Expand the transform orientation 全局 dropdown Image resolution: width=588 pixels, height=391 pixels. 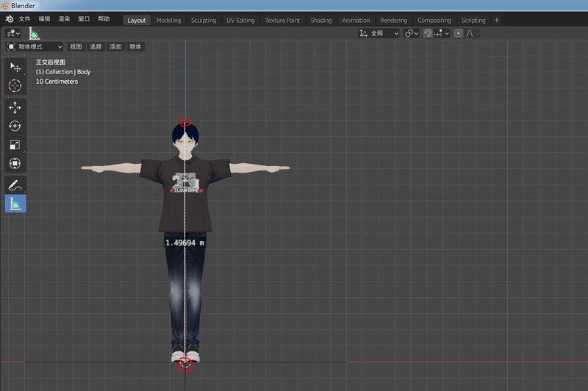tap(379, 33)
